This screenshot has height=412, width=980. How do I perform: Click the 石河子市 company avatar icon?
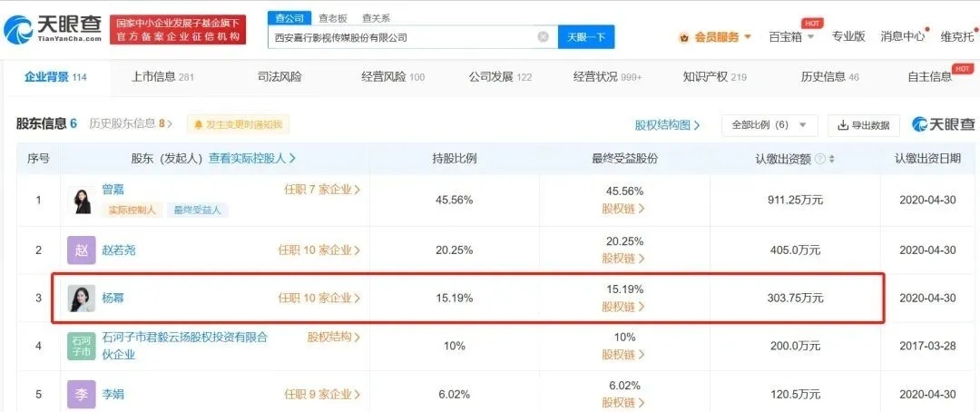point(82,346)
